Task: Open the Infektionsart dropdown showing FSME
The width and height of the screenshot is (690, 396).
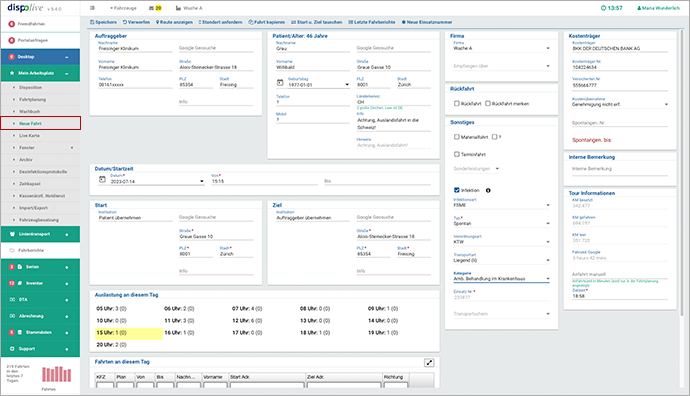Action: point(502,205)
